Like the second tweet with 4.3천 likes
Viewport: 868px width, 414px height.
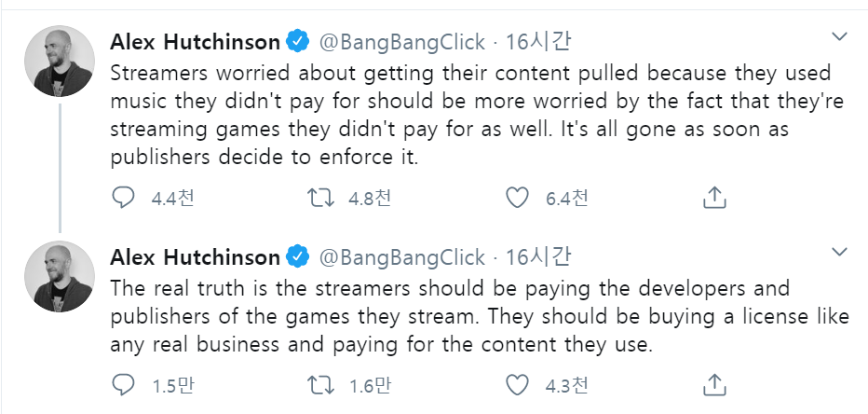517,383
